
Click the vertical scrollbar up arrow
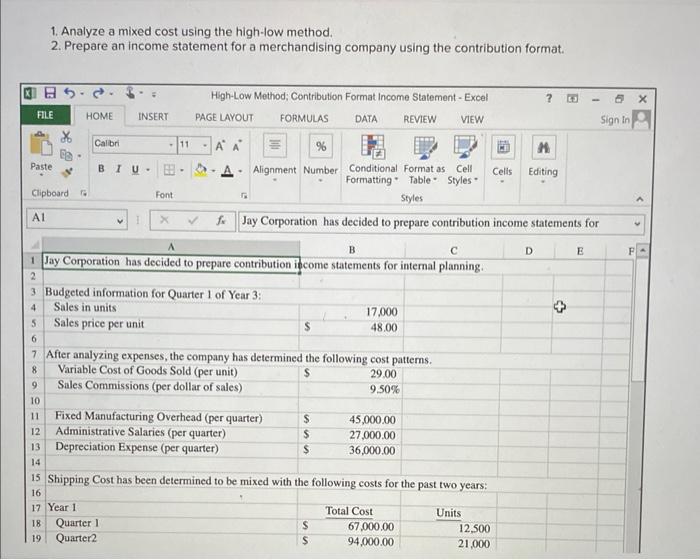point(642,251)
